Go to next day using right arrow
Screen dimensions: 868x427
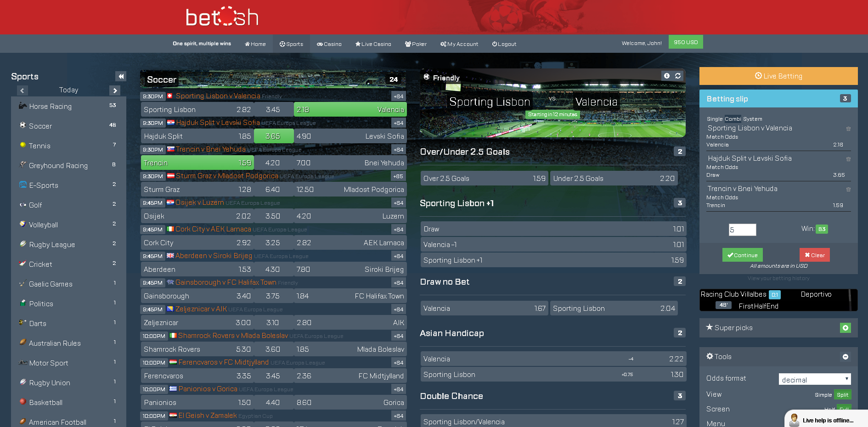(x=115, y=90)
